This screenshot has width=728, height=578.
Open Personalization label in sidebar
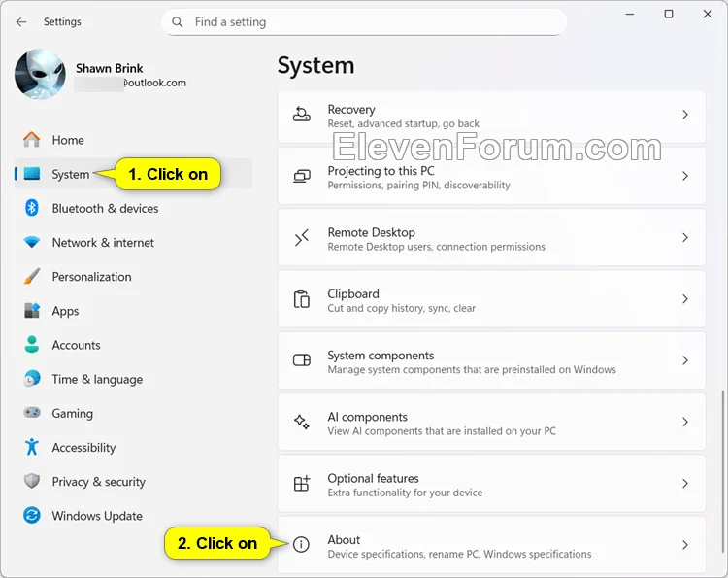coord(91,277)
